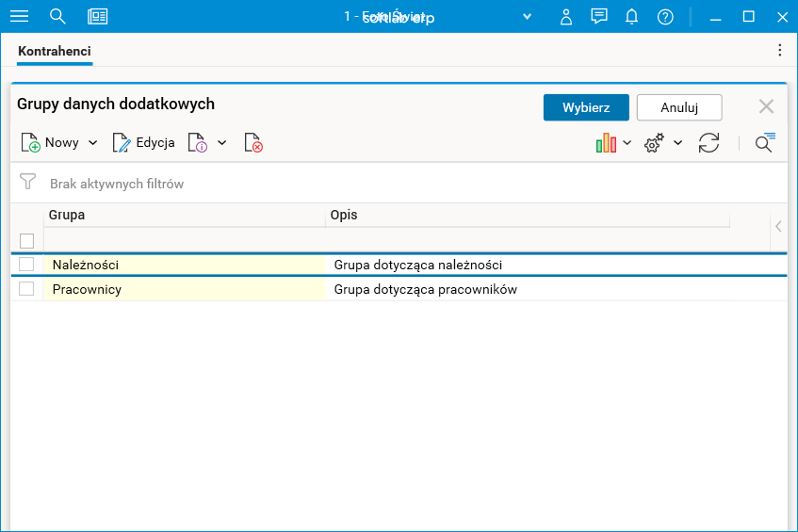Click the search magnifier in title bar
798x532 pixels.
point(57,16)
